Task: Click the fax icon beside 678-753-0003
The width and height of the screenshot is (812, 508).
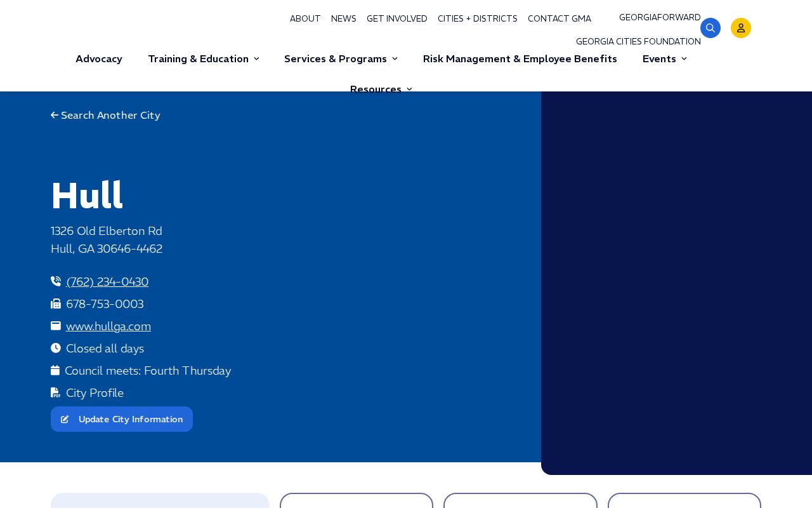Action: coord(56,304)
